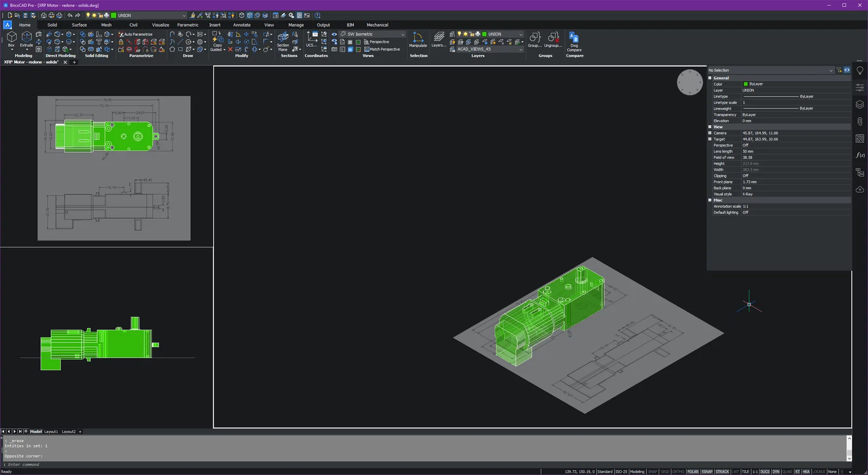
Task: Open the cloud side panel icon
Action: click(x=860, y=189)
